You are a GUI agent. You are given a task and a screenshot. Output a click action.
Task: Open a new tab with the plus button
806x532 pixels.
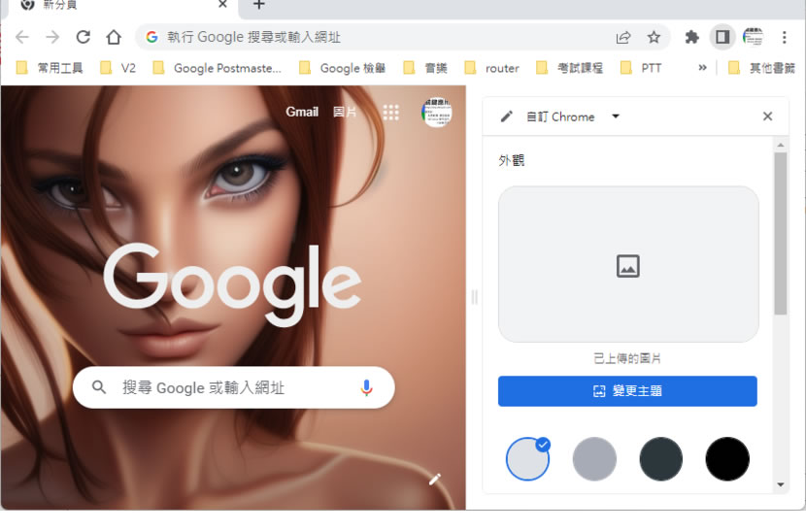point(259,5)
